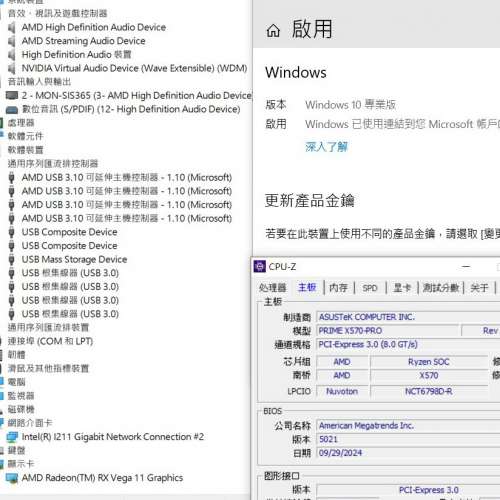This screenshot has height=500, width=500.
Task: Click speaker icon beside High Definition Audio 裝置
Action: 12,55
